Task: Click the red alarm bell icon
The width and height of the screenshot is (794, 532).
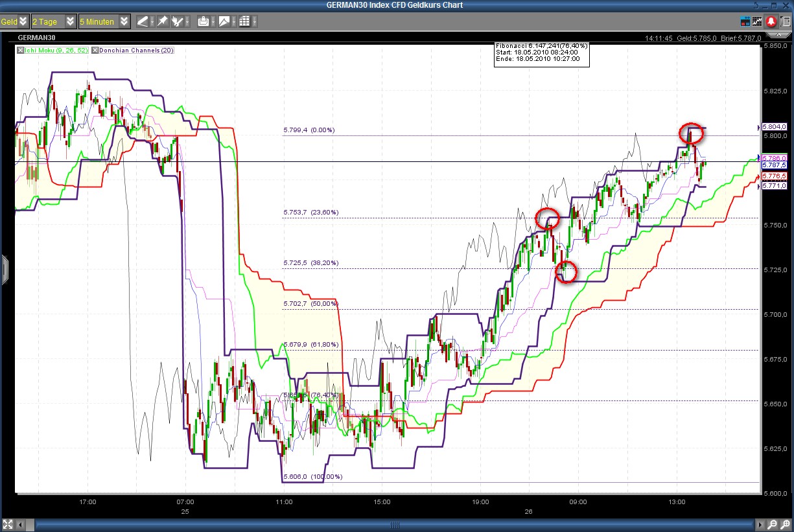Action: [x=772, y=21]
